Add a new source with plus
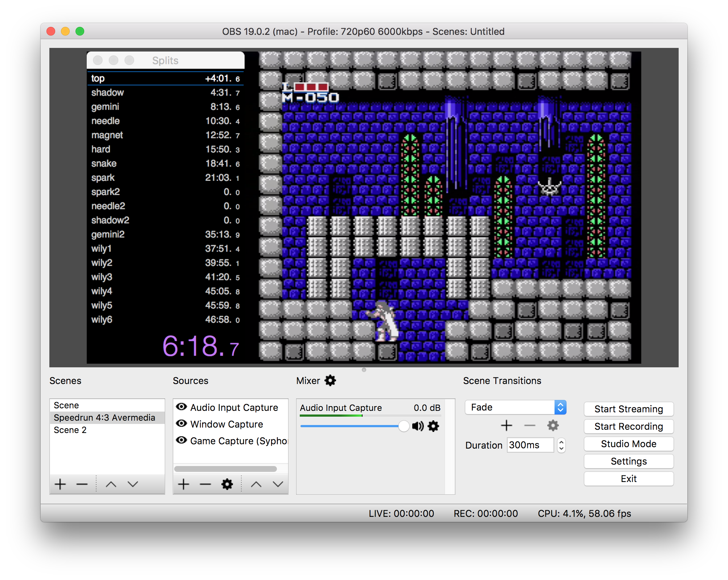The width and height of the screenshot is (728, 580). (184, 484)
